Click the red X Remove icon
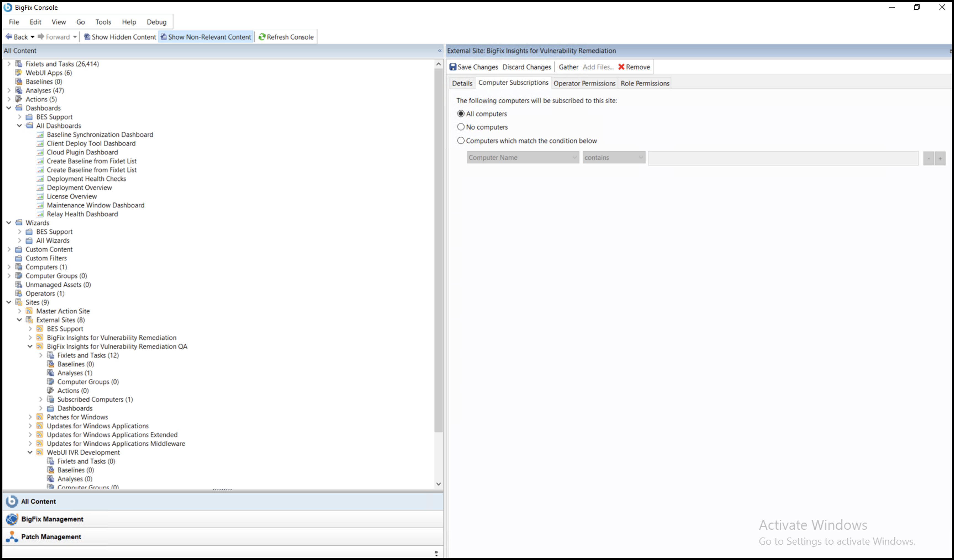The height and width of the screenshot is (560, 954). pos(621,67)
